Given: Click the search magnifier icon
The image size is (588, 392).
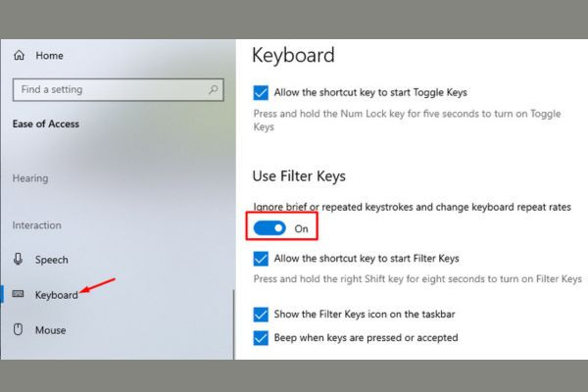Looking at the screenshot, I should point(213,89).
